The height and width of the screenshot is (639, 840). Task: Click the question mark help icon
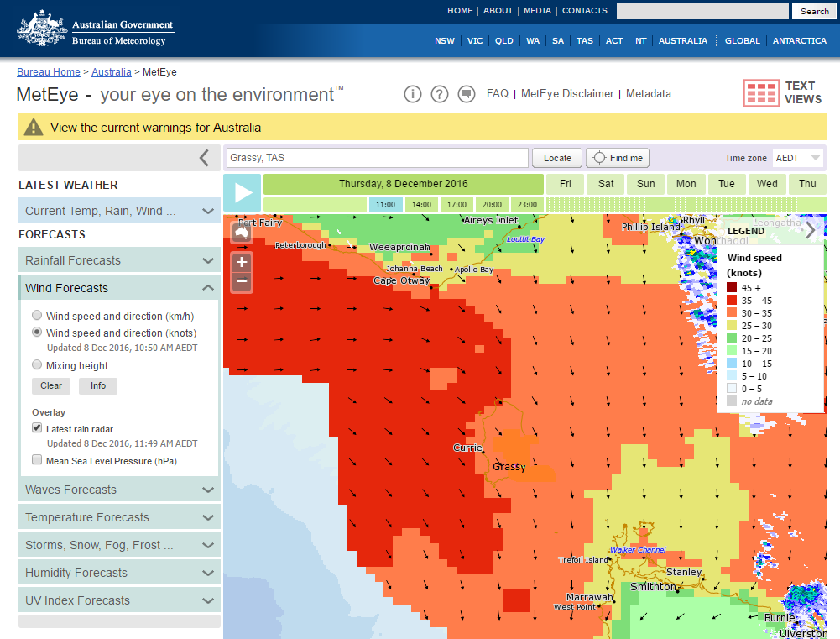(440, 94)
